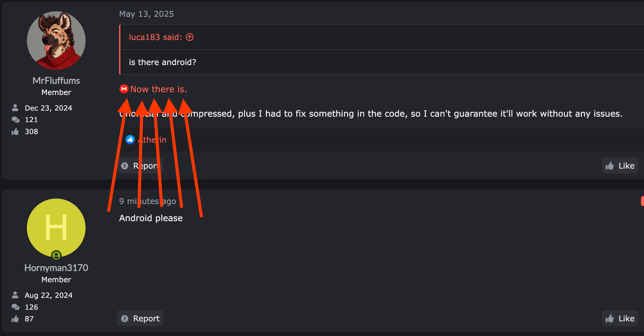Viewport: 644px width, 336px height.
Task: Click the exclamation icon on bottom Report
Action: (125, 319)
